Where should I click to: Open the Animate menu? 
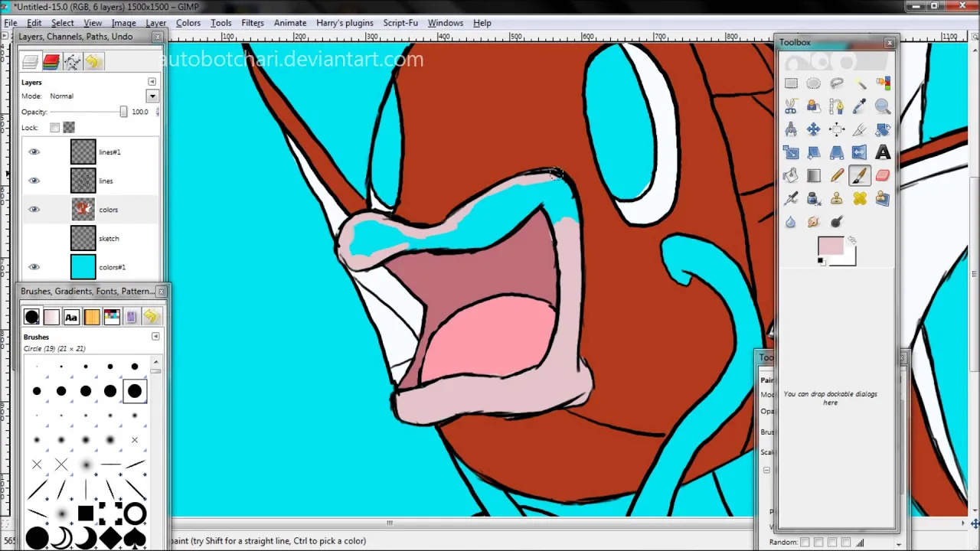pos(290,23)
